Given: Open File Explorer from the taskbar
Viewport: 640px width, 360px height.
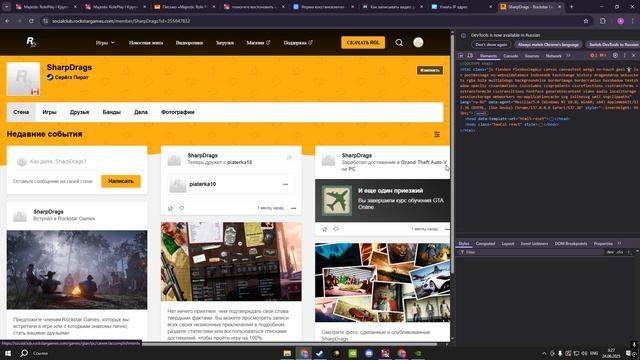Looking at the screenshot, I should pyautogui.click(x=287, y=353).
